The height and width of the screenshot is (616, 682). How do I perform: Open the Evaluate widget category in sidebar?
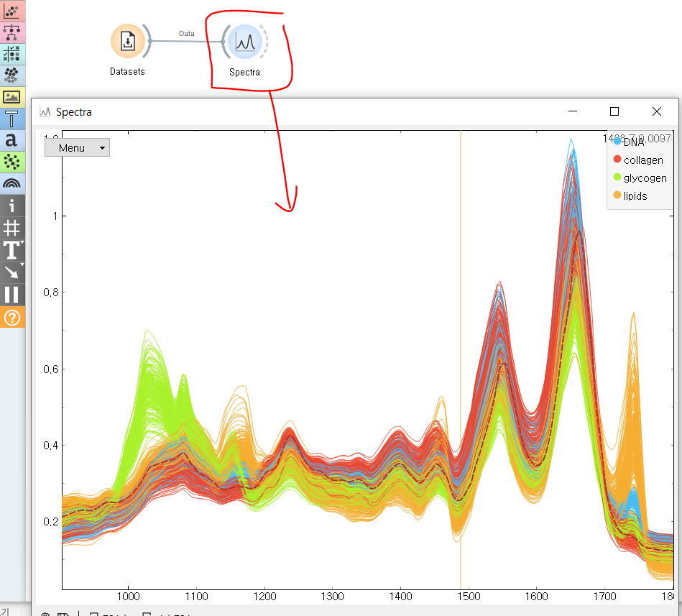pyautogui.click(x=11, y=54)
